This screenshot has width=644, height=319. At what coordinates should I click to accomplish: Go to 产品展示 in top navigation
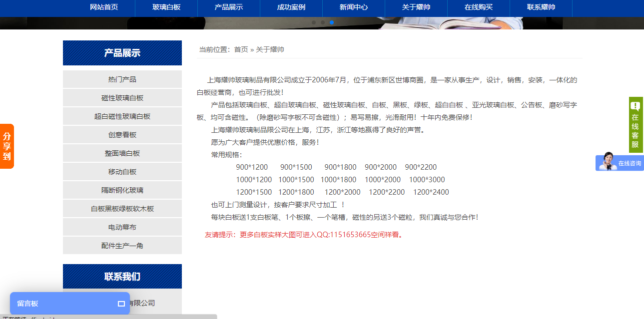(x=229, y=7)
